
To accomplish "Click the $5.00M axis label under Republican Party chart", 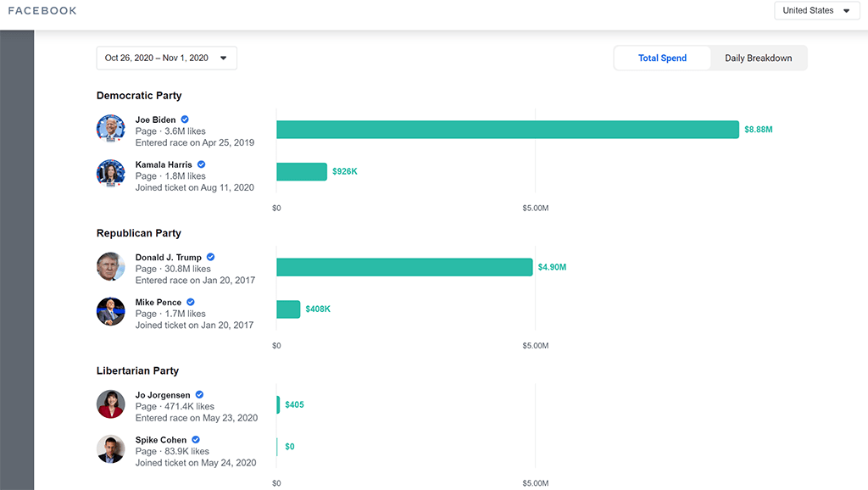I will pyautogui.click(x=536, y=346).
